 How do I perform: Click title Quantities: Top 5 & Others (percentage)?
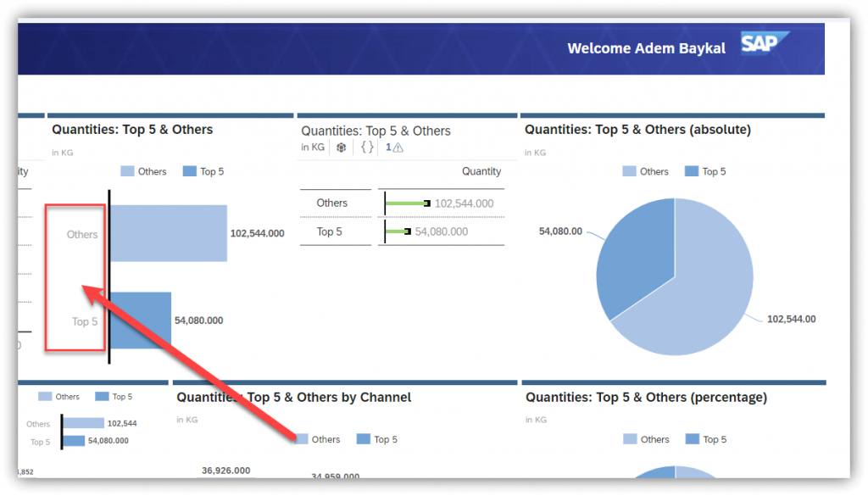[647, 398]
